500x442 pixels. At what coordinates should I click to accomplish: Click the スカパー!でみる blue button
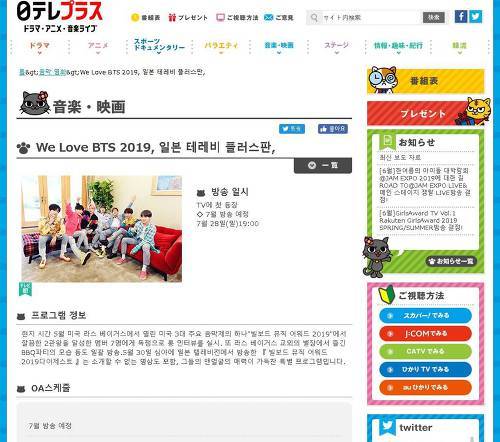click(x=425, y=315)
